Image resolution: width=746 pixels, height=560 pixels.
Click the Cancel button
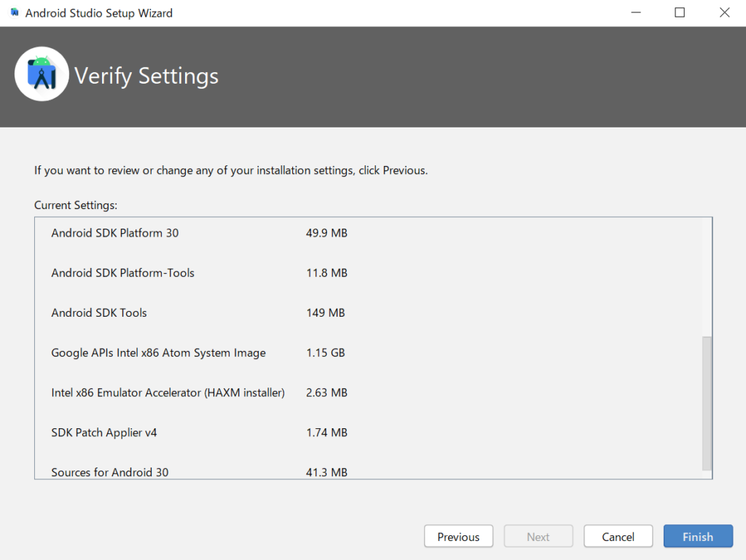tap(618, 536)
